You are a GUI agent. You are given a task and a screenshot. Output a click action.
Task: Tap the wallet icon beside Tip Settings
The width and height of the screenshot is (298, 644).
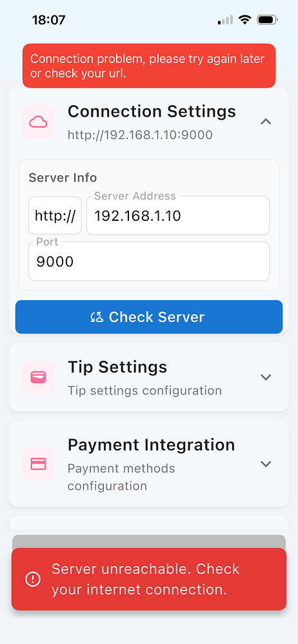coord(38,377)
